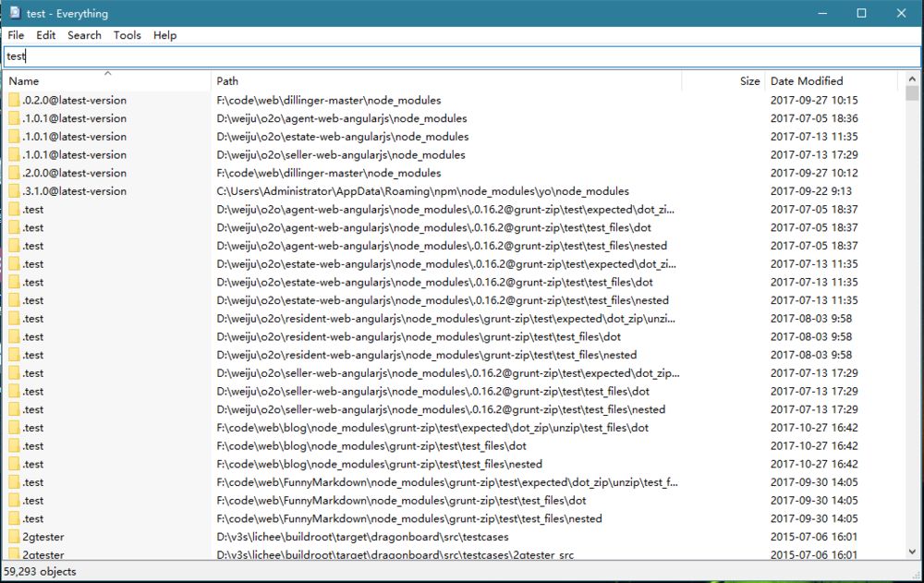Click the folder icon beside "2gtester"
The width and height of the screenshot is (924, 583).
(x=13, y=536)
